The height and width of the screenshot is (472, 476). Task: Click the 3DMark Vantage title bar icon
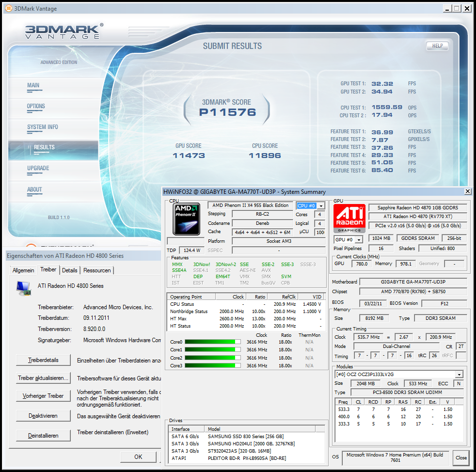coord(9,8)
